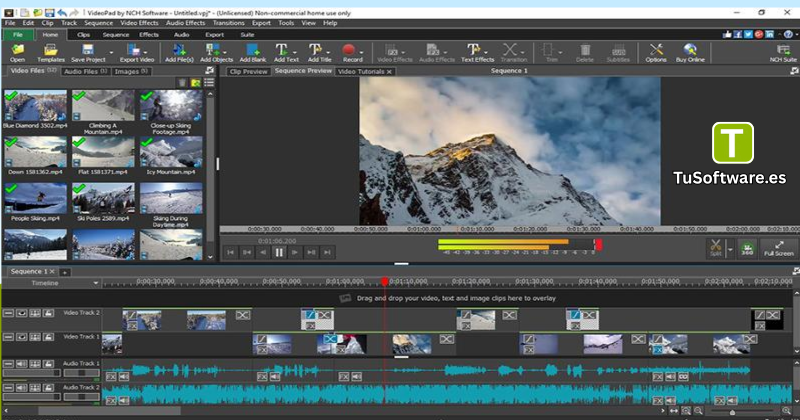Viewport: 800px width, 420px height.
Task: Open the Transitions menu
Action: click(x=228, y=23)
